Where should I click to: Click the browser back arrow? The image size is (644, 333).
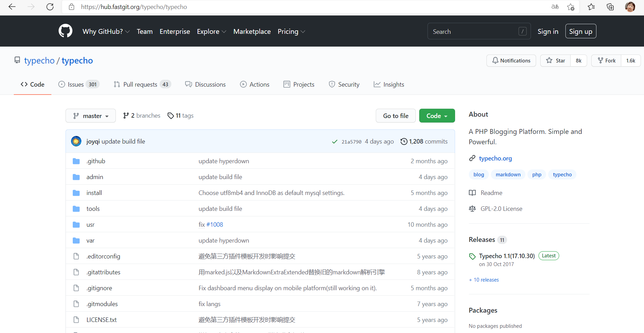(x=12, y=7)
